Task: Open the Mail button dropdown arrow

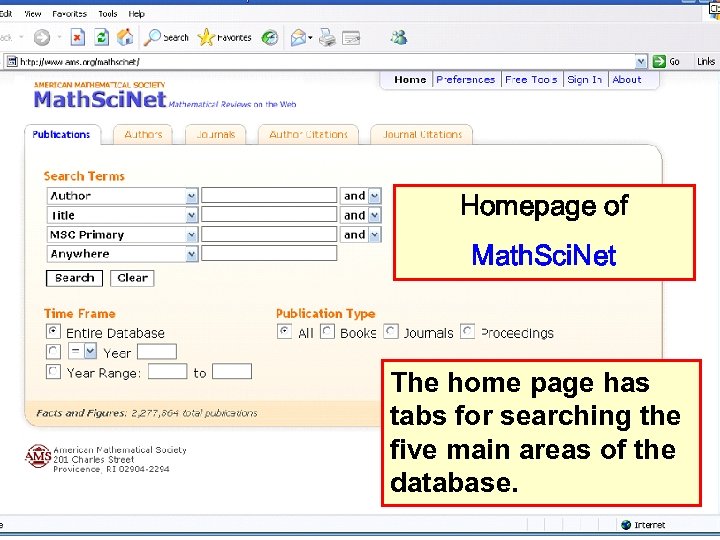Action: (x=310, y=38)
